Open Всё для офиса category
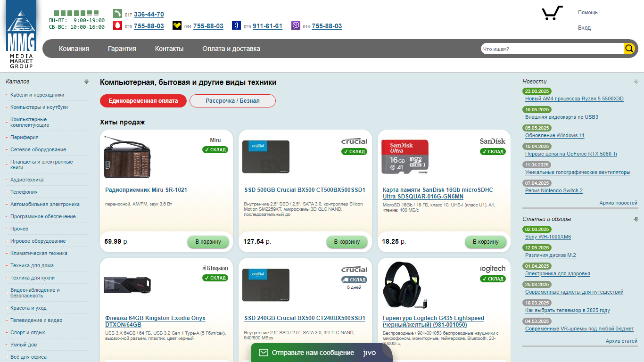644x362 pixels. click(28, 357)
